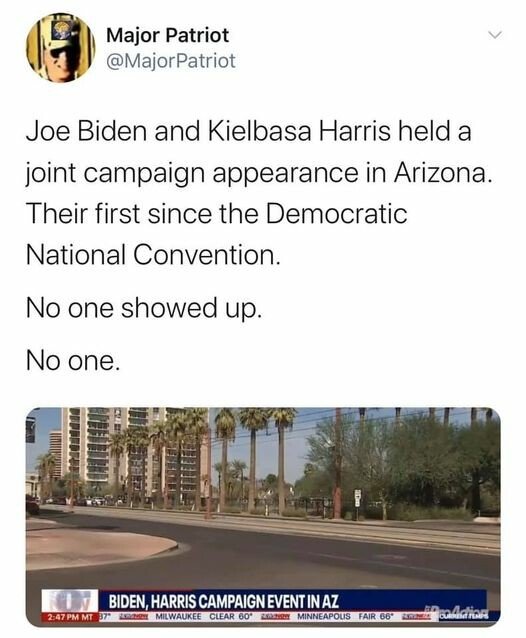Click the Milwaukee weather ticker entry
This screenshot has width=526, height=638.
click(x=203, y=616)
